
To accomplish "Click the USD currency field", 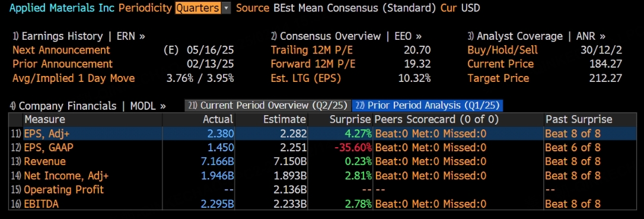I will point(470,8).
